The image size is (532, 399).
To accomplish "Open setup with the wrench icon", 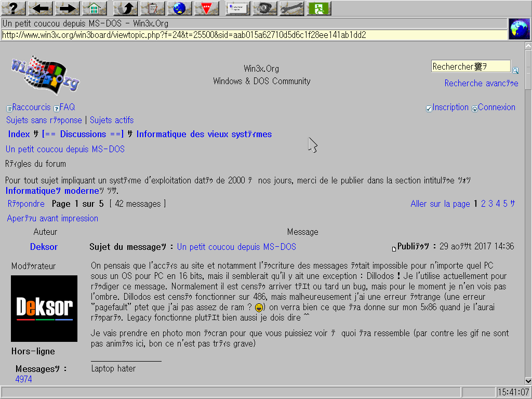I will click(x=292, y=8).
